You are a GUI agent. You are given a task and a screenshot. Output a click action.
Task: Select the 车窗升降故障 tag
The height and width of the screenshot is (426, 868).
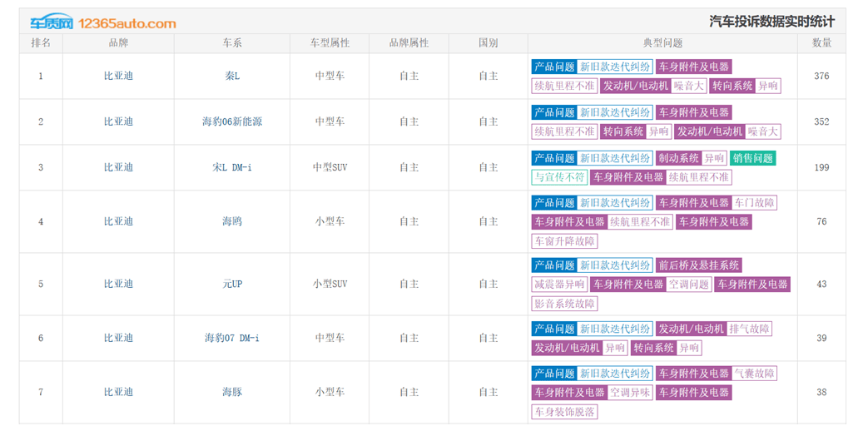click(x=564, y=241)
